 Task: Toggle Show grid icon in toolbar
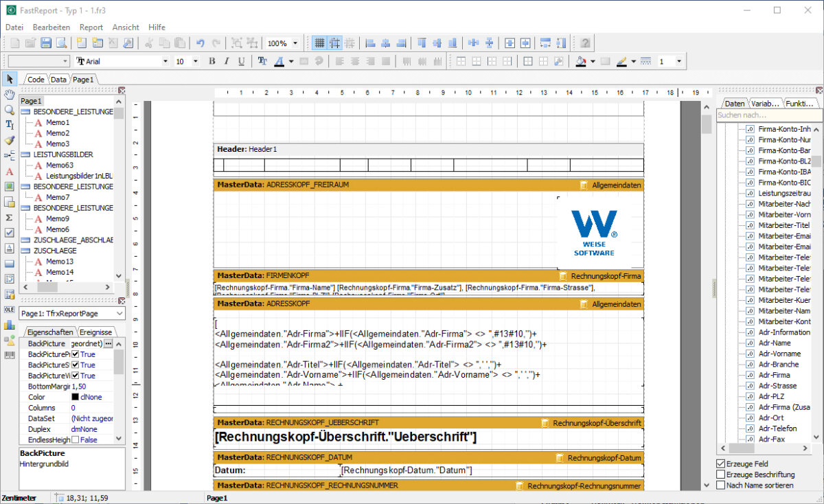click(319, 43)
